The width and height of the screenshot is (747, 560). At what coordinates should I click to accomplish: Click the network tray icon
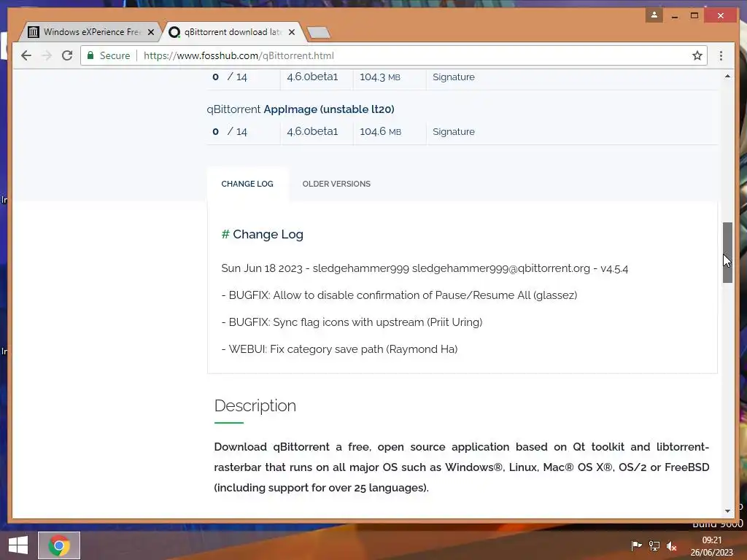(654, 545)
